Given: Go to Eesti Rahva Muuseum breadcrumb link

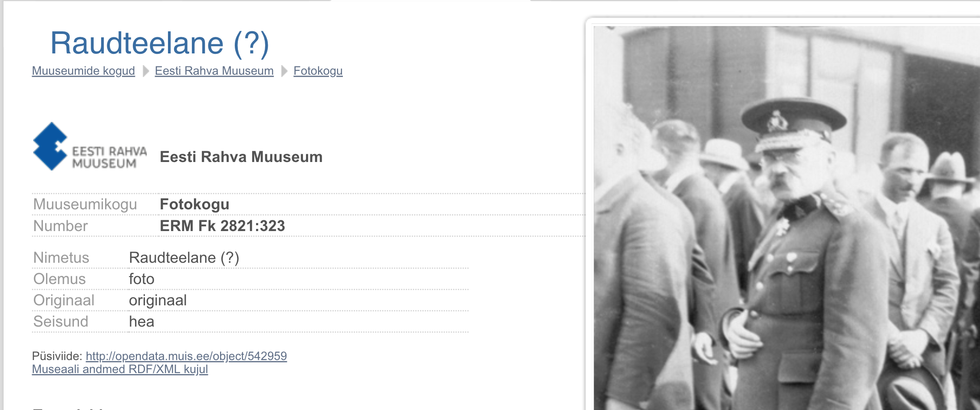Looking at the screenshot, I should [x=214, y=71].
